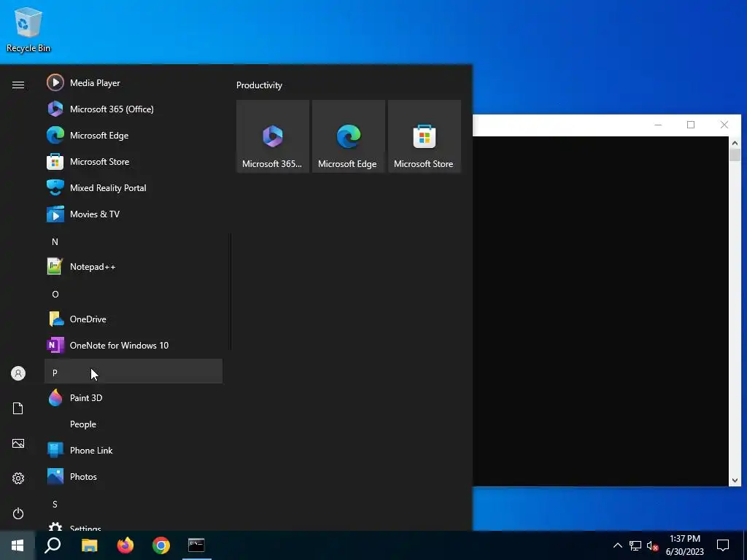The width and height of the screenshot is (747, 560).
Task: Open Microsoft Edge from the app list
Action: 133,135
